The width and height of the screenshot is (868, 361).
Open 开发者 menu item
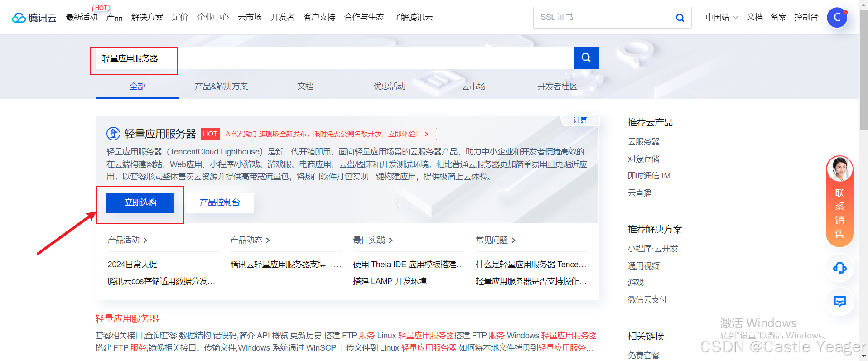coord(282,17)
